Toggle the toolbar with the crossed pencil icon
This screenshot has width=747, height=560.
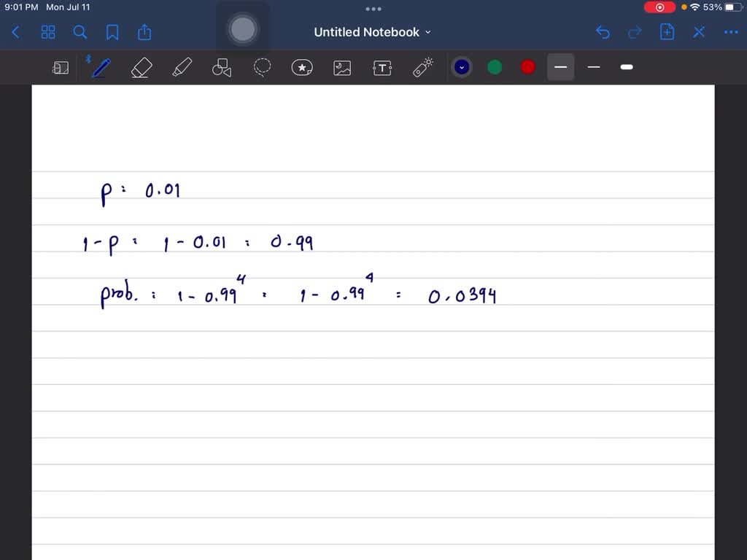[x=699, y=32]
